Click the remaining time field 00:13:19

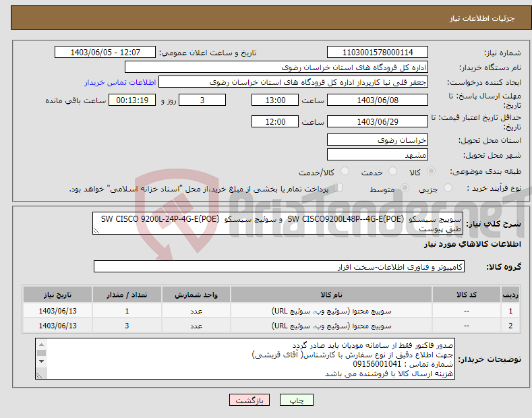[x=132, y=100]
